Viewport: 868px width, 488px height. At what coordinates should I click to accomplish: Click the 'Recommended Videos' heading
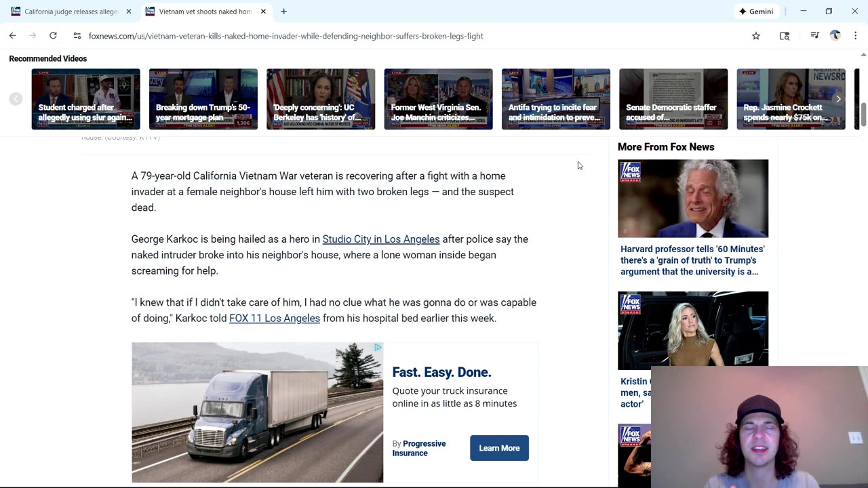click(48, 59)
